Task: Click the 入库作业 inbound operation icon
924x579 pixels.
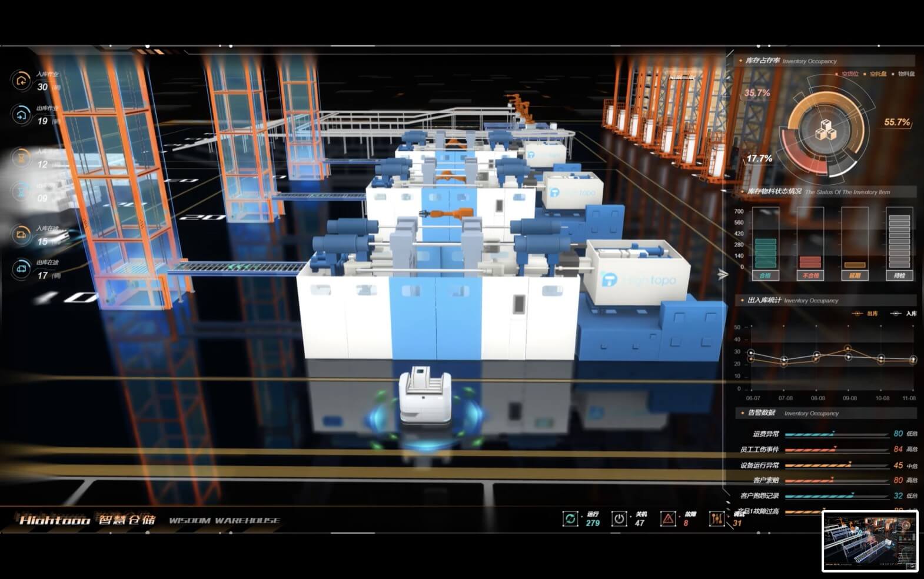Action: (x=21, y=81)
